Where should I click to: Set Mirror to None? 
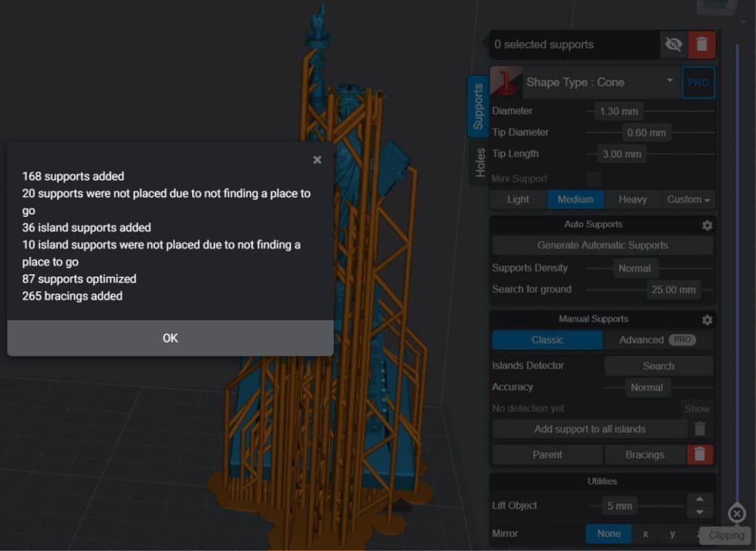pyautogui.click(x=609, y=534)
